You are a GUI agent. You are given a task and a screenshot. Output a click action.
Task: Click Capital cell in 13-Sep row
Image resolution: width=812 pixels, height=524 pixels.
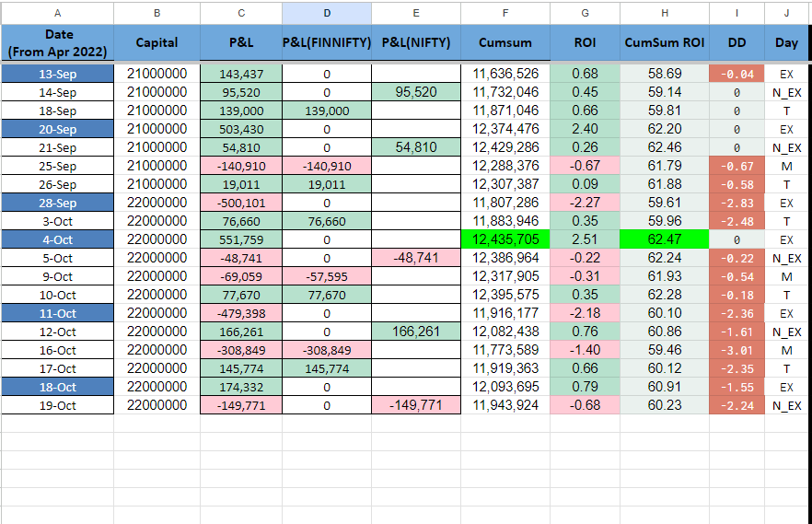(157, 74)
